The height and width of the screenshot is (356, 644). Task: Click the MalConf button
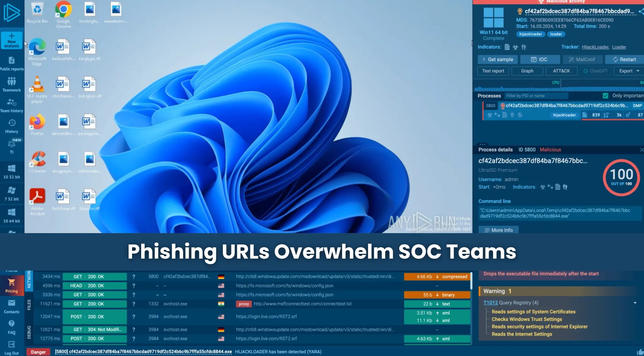[x=582, y=59]
